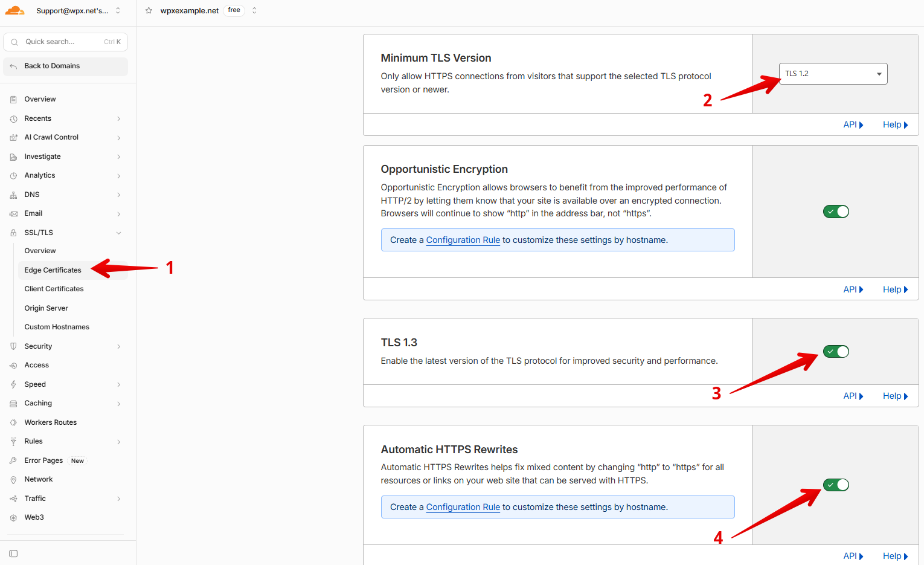The width and height of the screenshot is (924, 565).
Task: Disable Opportunistic Encryption toggle
Action: point(836,211)
